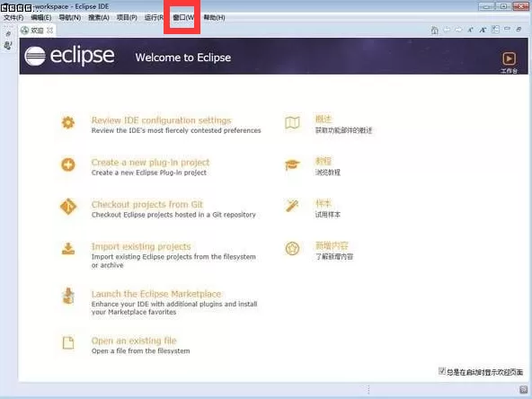Click the icon in the bottom-right status corner

point(524,389)
